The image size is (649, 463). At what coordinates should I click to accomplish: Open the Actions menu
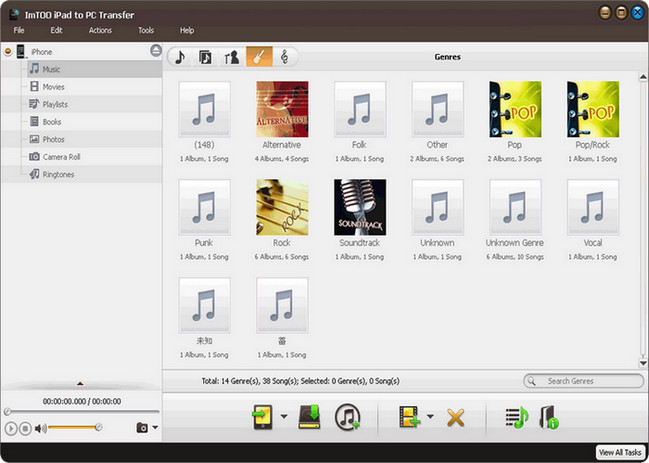[100, 31]
